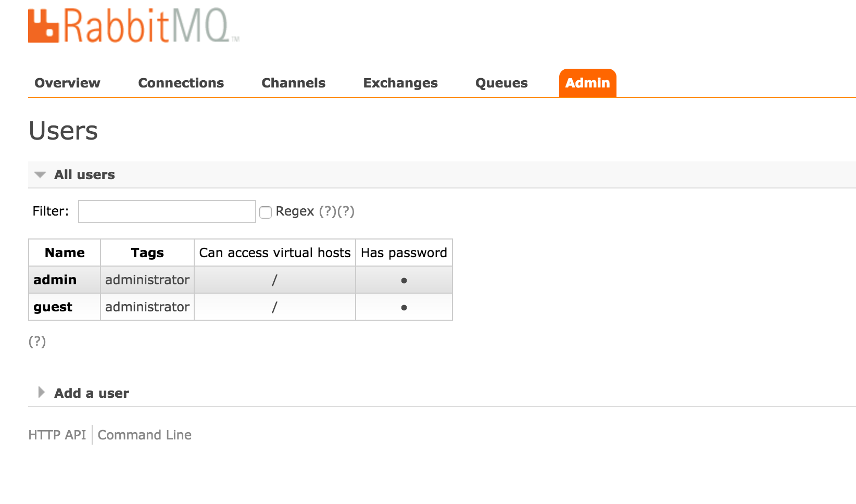Switch to the Connections tab

pos(181,83)
